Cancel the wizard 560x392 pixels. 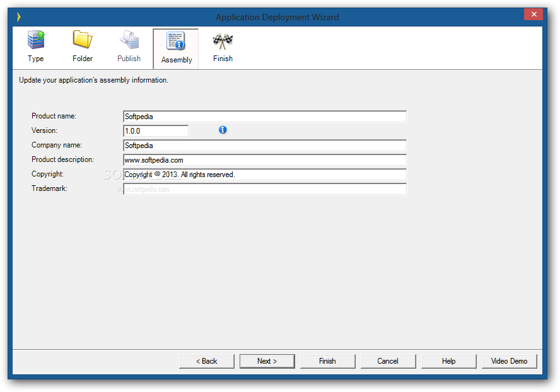coord(388,361)
